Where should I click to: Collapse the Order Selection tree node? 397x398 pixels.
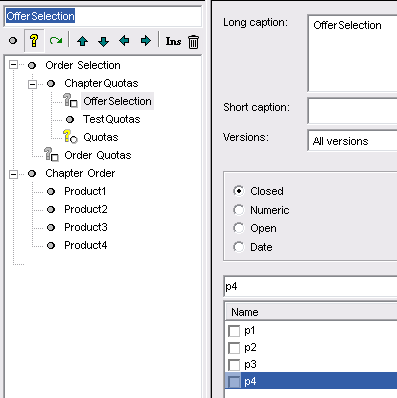pyautogui.click(x=13, y=65)
